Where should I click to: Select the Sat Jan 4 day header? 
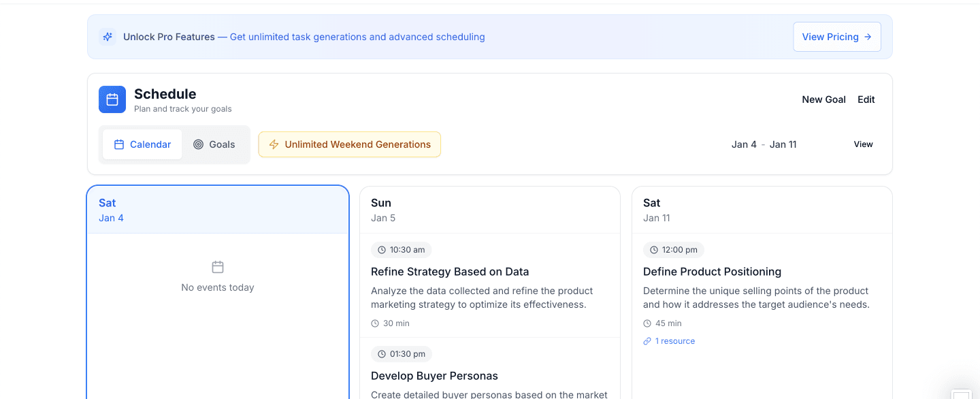click(x=218, y=210)
